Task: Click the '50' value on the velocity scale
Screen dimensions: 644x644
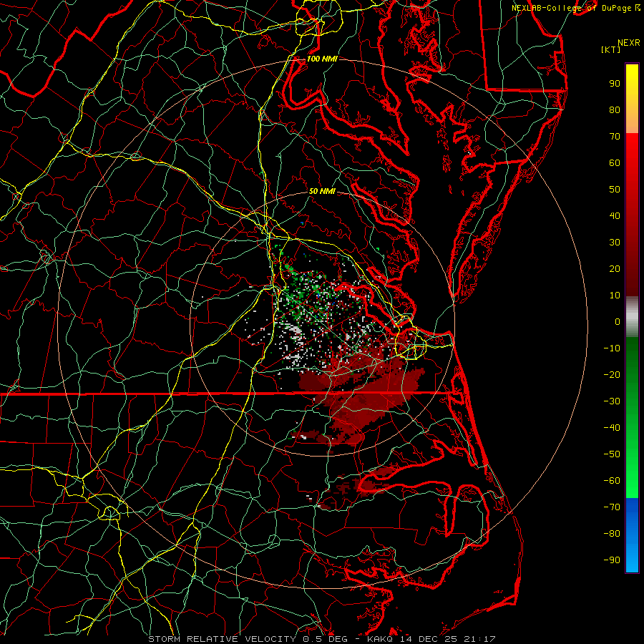Action: (x=615, y=190)
